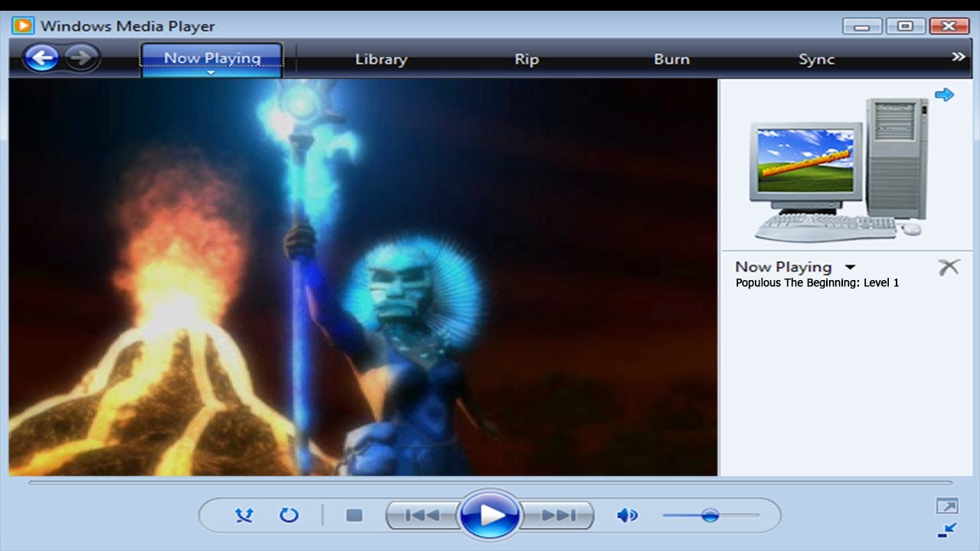Stop playback

354,515
